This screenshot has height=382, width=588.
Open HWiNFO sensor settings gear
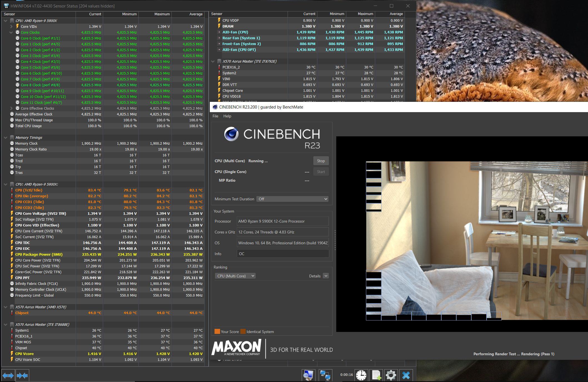(391, 375)
